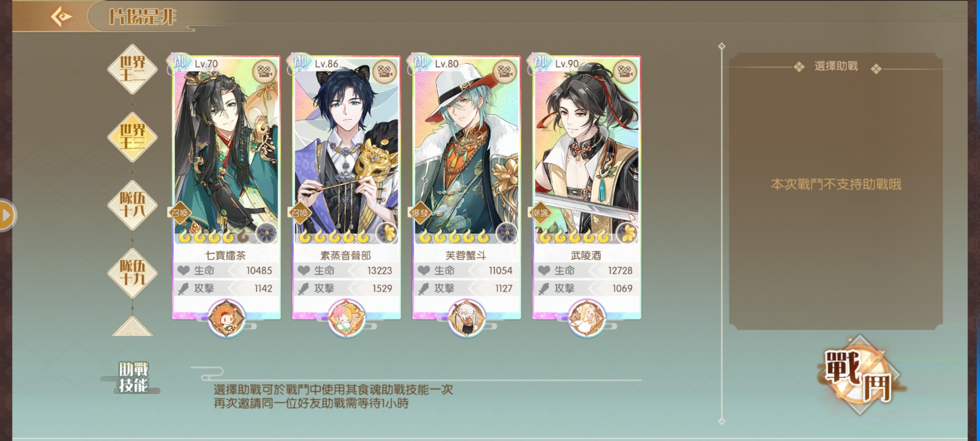Open the companion icon below 芙蓉蟹斗
The height and width of the screenshot is (441, 980).
pyautogui.click(x=466, y=318)
